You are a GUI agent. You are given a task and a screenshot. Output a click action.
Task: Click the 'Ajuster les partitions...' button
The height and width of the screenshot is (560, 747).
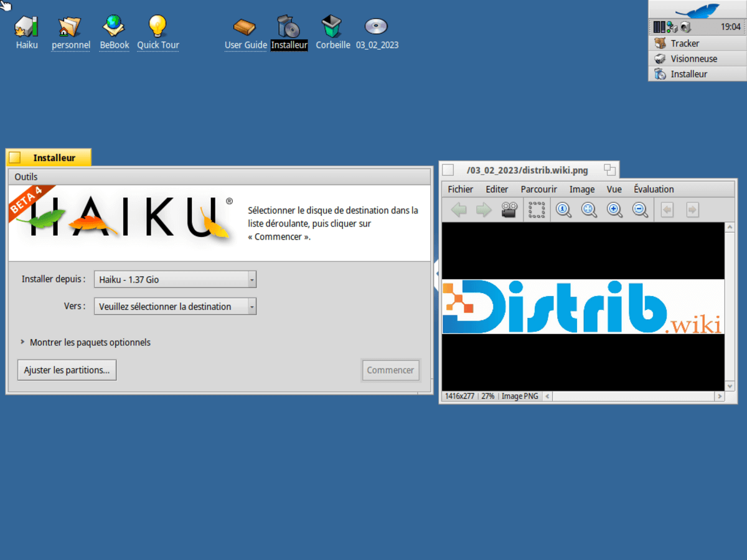point(67,370)
